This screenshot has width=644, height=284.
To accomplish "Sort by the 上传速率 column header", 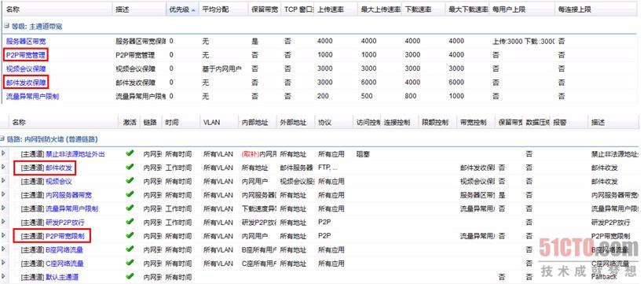I will (x=336, y=9).
